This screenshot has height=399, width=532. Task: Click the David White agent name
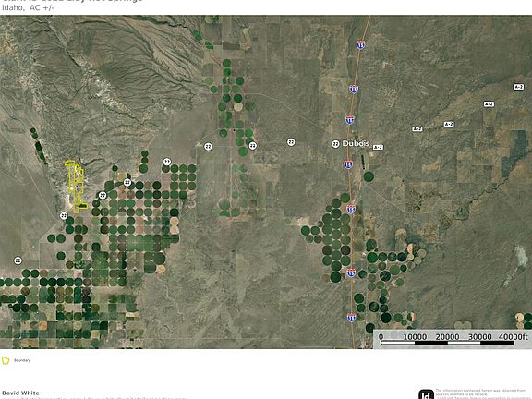[x=20, y=393]
